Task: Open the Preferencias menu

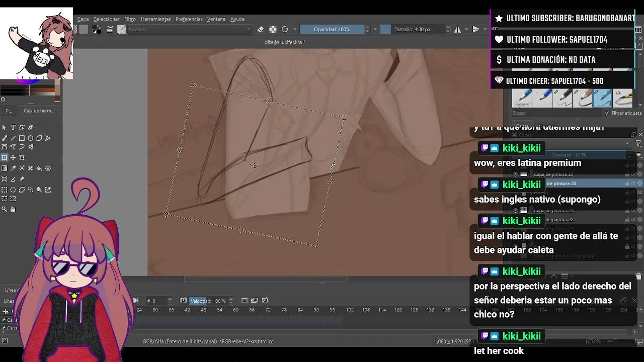Action: tap(189, 19)
